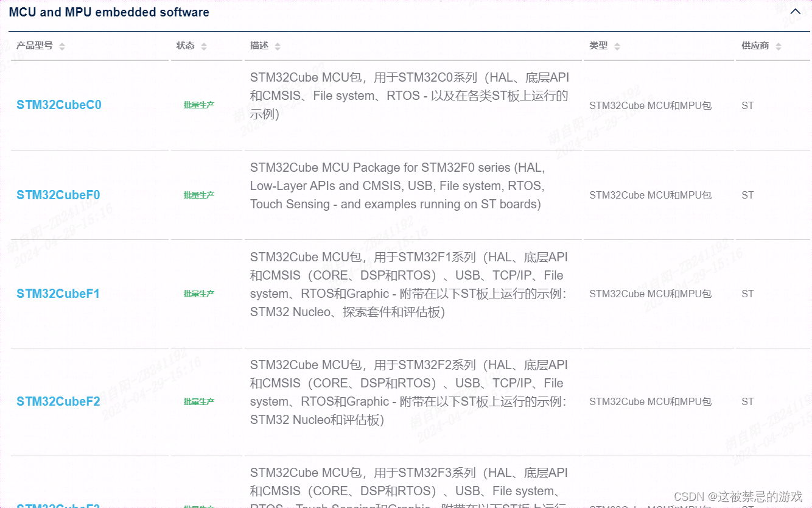Click the STM32CubeF1 description text
Screen dimensions: 812x508
click(x=409, y=284)
